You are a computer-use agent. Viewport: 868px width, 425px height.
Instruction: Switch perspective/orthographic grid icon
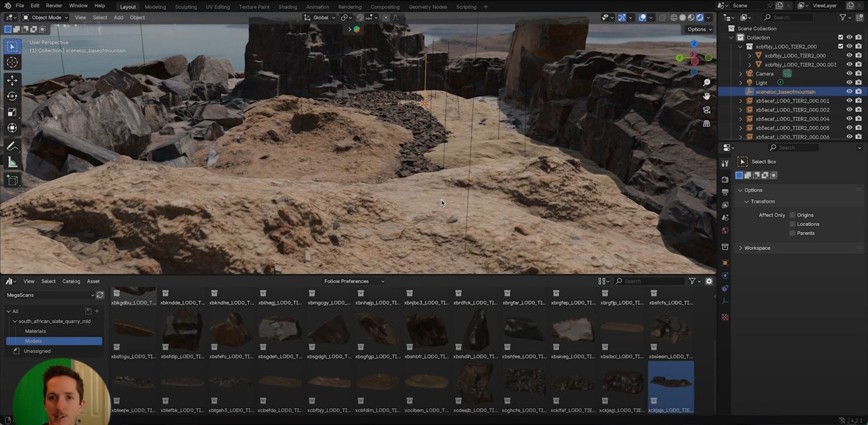click(x=706, y=124)
